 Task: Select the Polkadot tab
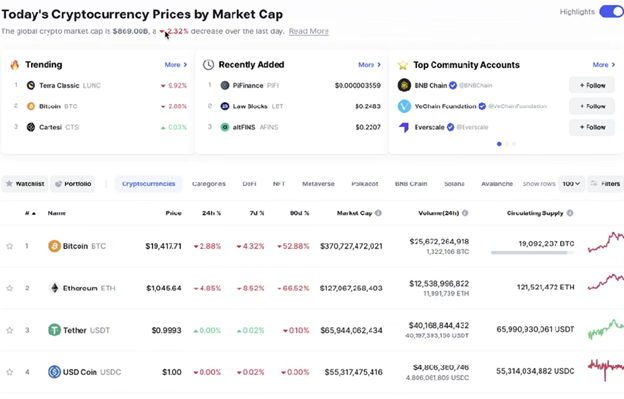pyautogui.click(x=365, y=184)
